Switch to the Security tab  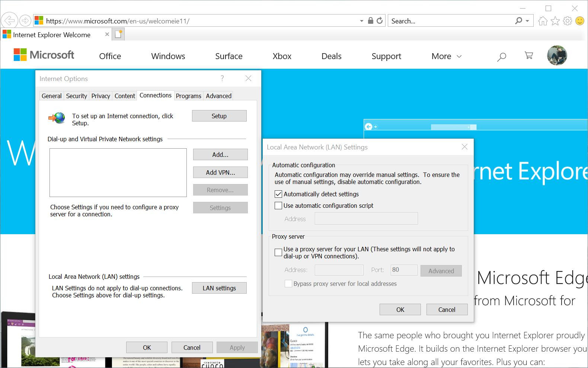tap(76, 96)
